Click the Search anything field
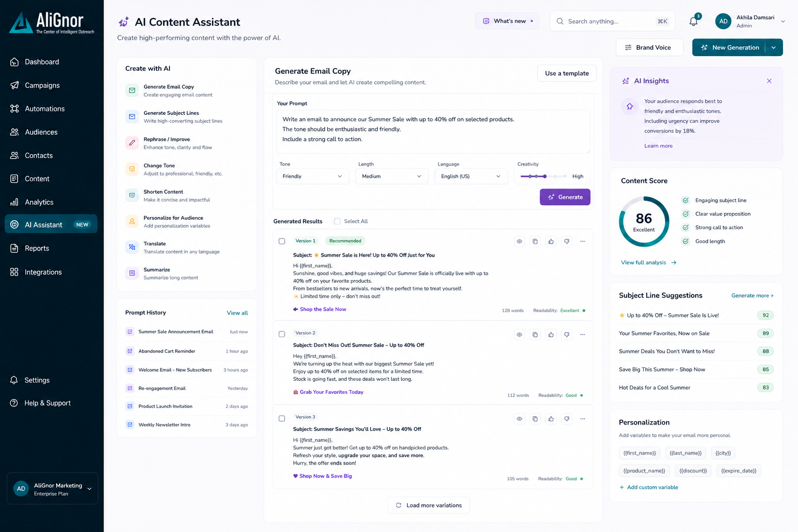This screenshot has height=532, width=798. pos(613,21)
